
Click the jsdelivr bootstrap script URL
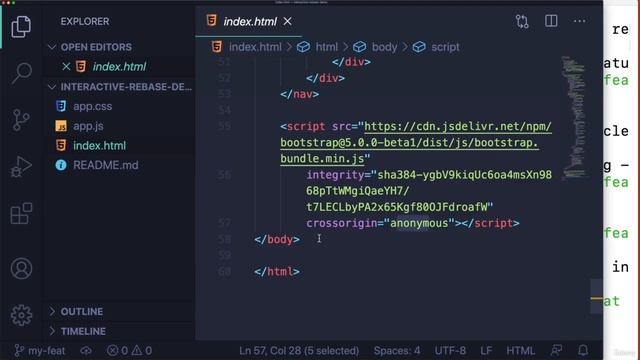coord(416,142)
